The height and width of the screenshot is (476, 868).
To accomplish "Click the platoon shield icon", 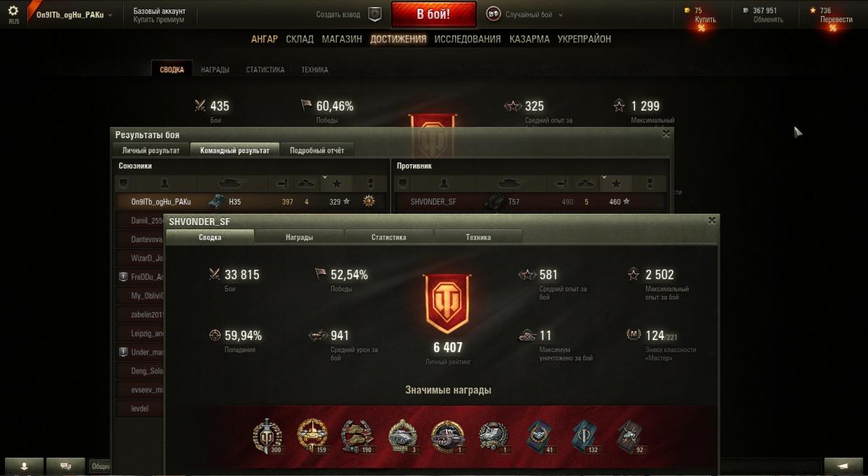I will click(374, 14).
